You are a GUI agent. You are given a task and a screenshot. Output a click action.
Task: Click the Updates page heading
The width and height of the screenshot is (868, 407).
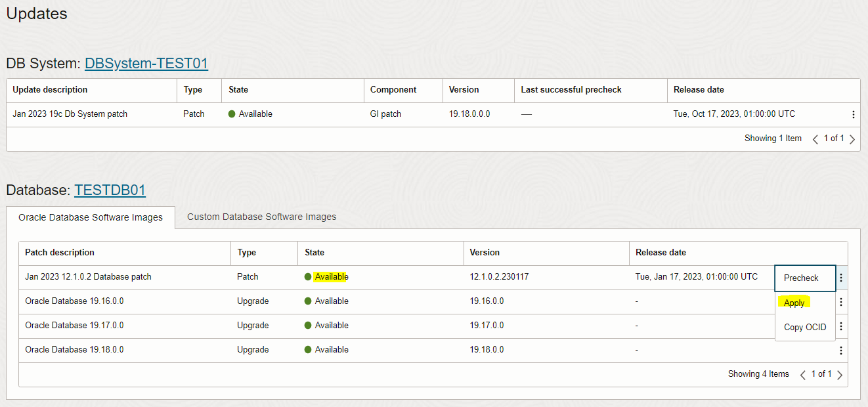[x=37, y=13]
